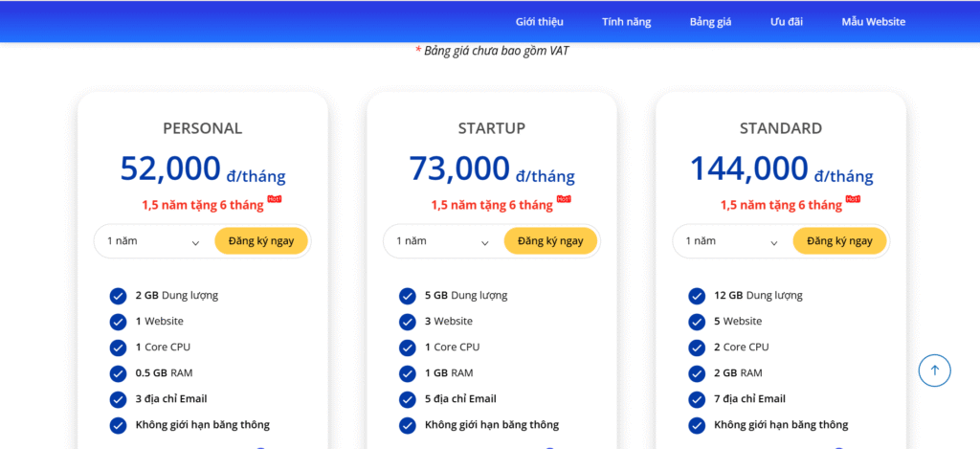Click checkmark icon beside 5 địa chỉ Email

pyautogui.click(x=407, y=398)
